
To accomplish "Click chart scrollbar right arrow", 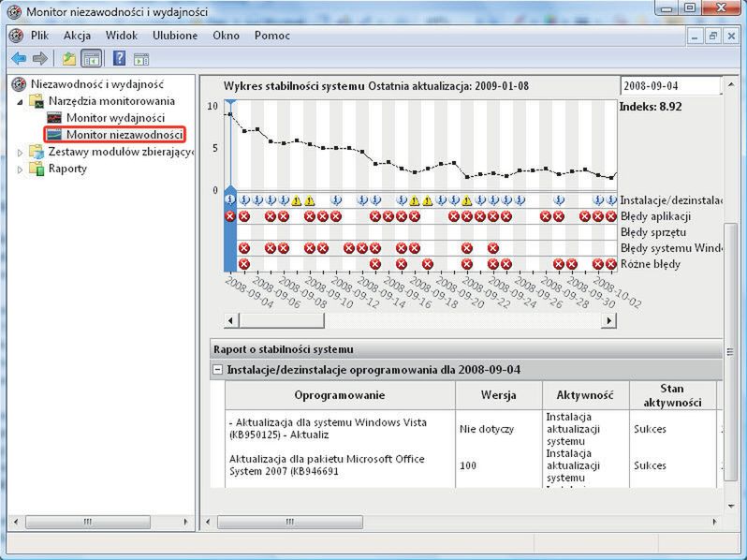I will tap(608, 320).
